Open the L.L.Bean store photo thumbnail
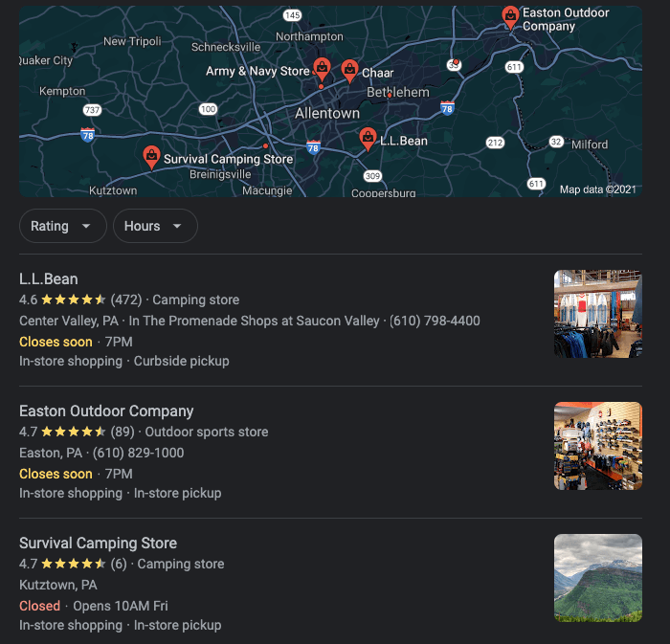 click(598, 314)
